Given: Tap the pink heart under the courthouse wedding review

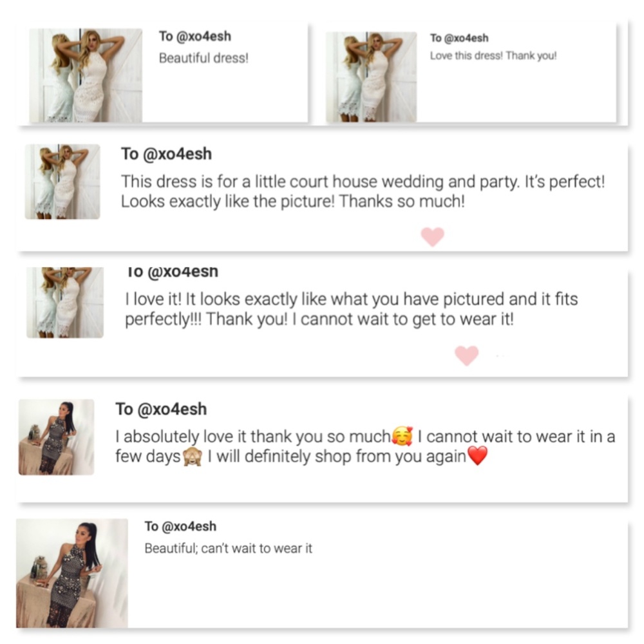Looking at the screenshot, I should click(433, 237).
